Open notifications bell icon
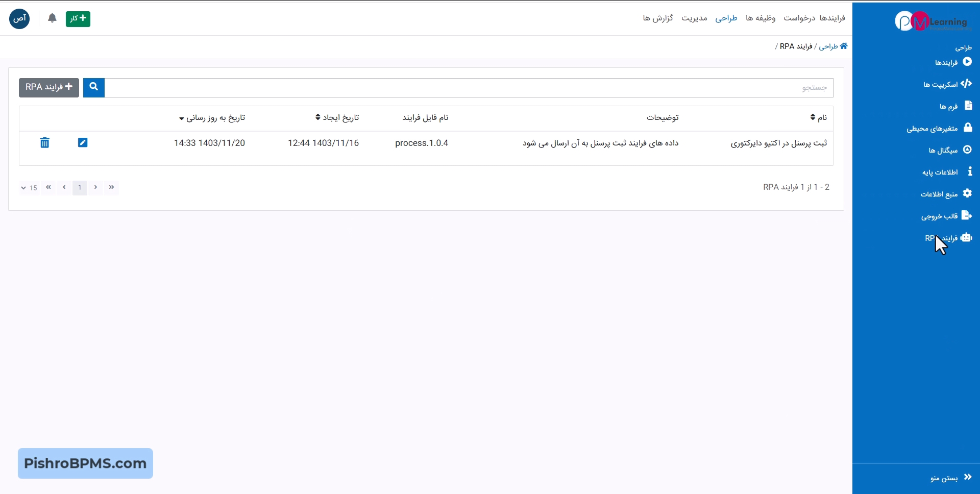Image resolution: width=980 pixels, height=494 pixels. point(52,19)
